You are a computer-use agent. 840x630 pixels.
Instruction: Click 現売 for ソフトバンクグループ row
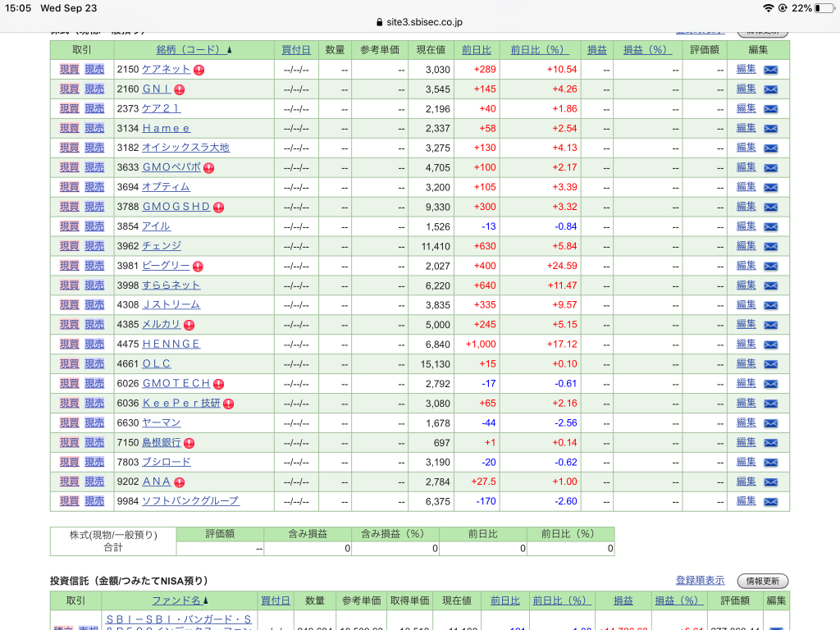[x=94, y=501]
